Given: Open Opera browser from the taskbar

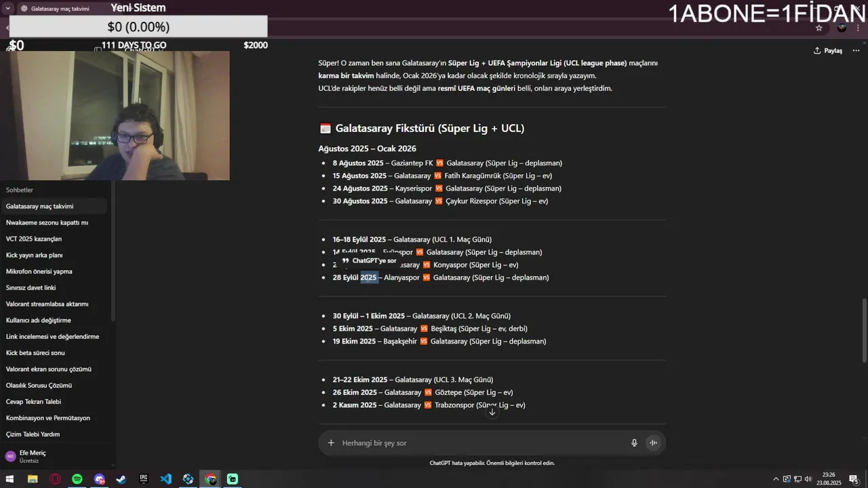Looking at the screenshot, I should (x=55, y=479).
